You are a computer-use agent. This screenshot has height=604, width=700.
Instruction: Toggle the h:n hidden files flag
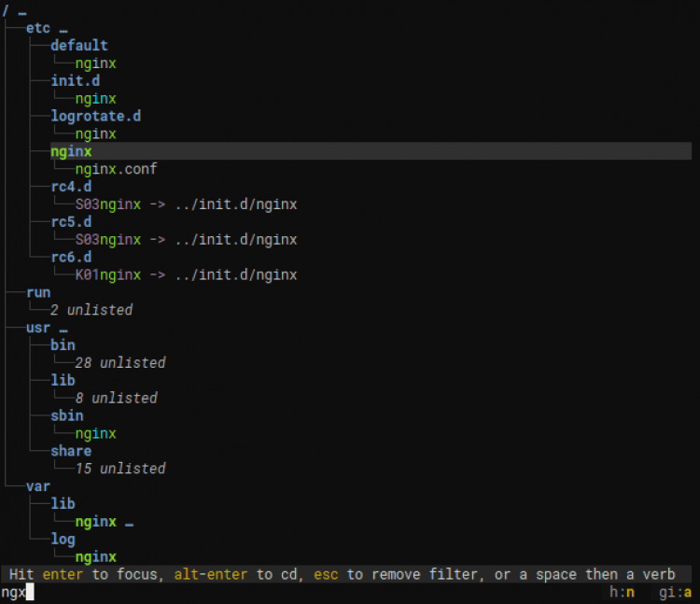[x=622, y=593]
